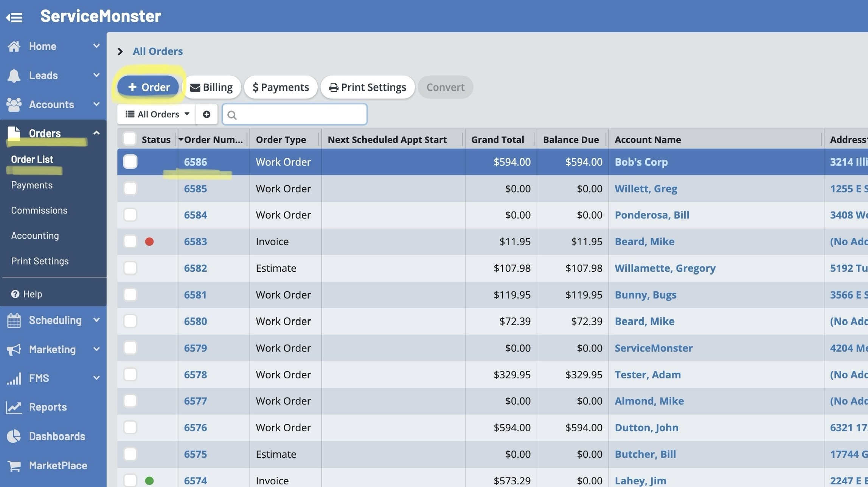Click the + Order button
The height and width of the screenshot is (487, 868).
[148, 87]
